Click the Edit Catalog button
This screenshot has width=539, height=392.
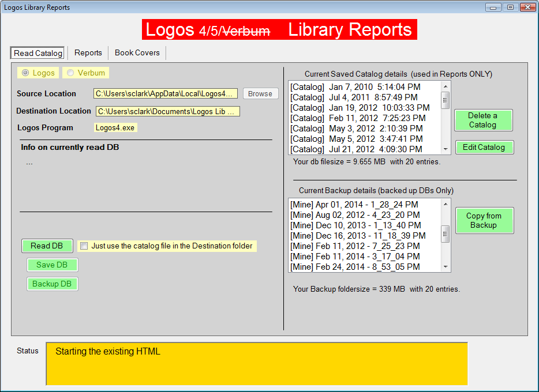tap(484, 147)
